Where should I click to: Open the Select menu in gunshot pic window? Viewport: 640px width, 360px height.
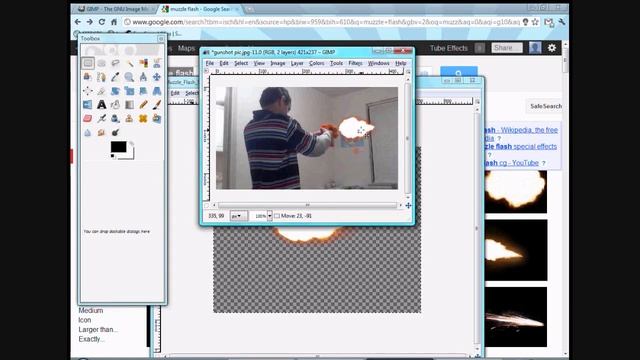tap(241, 63)
